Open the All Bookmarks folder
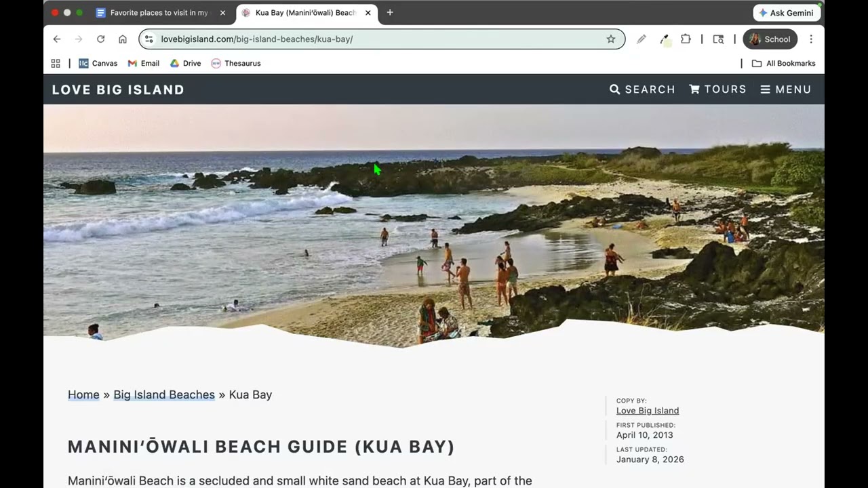This screenshot has height=488, width=868. pos(783,63)
